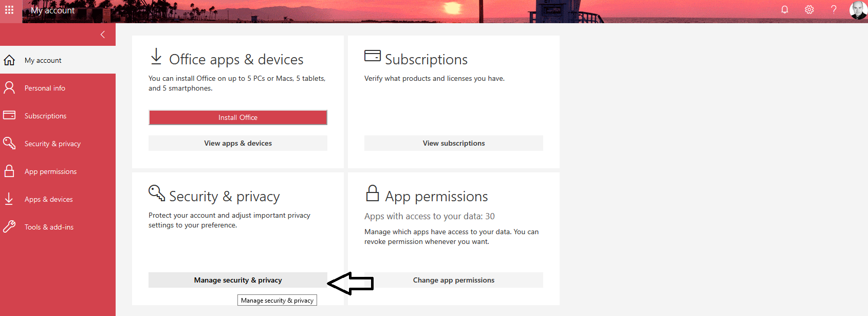The image size is (868, 316).
Task: Click the Security & privacy tile heading
Action: pos(225,197)
